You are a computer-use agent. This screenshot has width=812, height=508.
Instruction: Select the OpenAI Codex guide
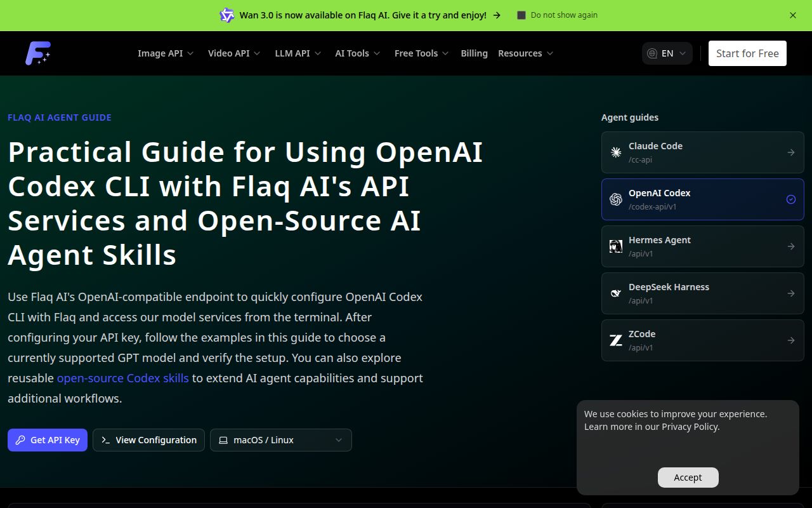point(703,199)
